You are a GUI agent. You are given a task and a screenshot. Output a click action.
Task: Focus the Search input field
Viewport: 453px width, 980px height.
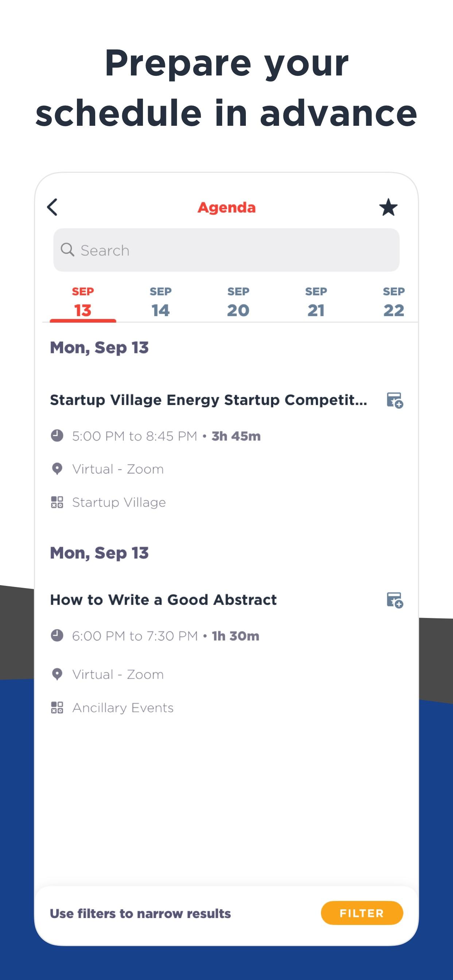tap(226, 250)
